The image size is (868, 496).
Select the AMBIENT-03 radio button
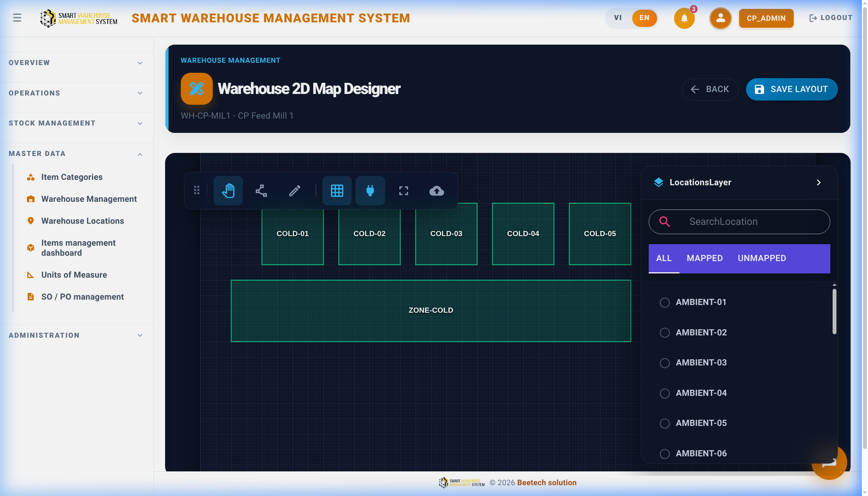click(x=665, y=363)
